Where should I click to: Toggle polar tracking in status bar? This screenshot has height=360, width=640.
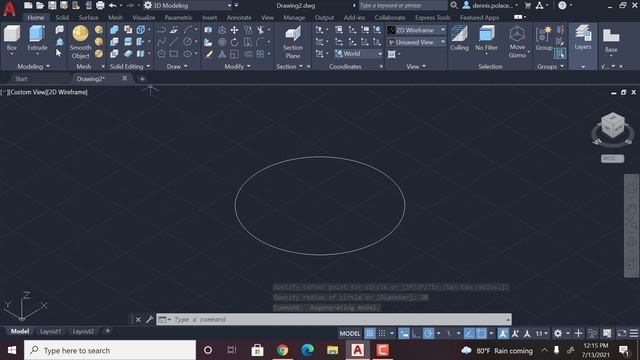(428, 333)
